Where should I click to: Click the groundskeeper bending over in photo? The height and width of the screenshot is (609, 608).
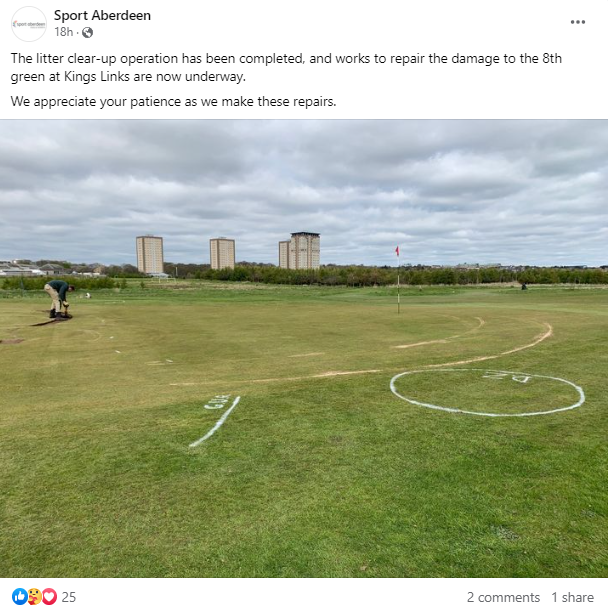click(59, 299)
